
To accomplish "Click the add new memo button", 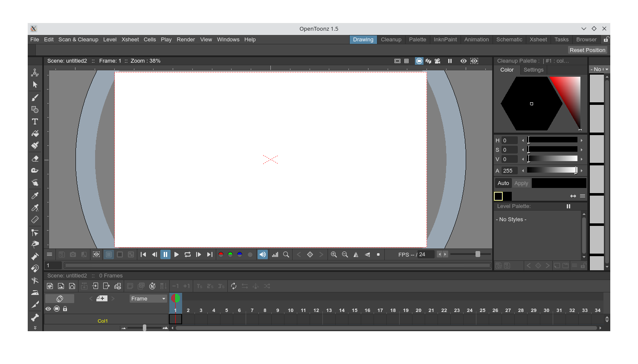I will 102,298.
